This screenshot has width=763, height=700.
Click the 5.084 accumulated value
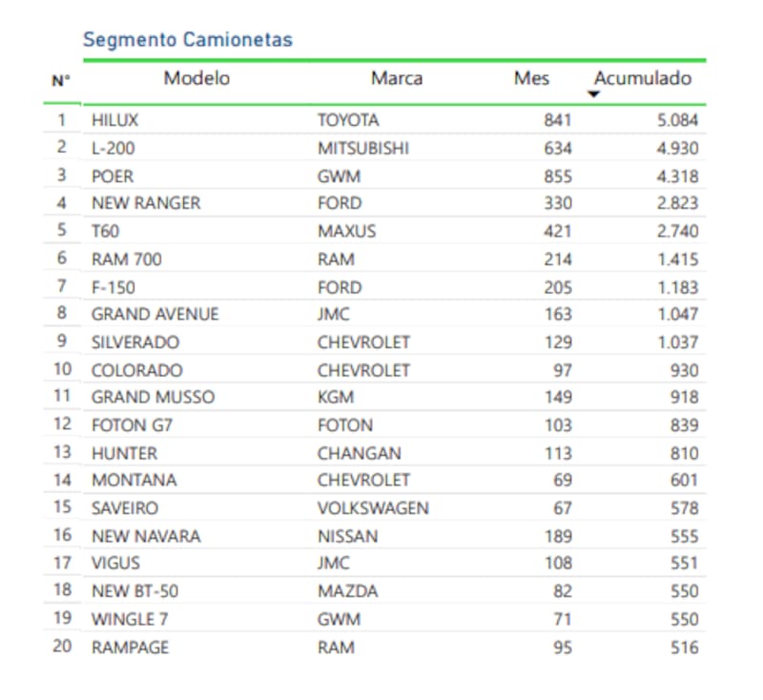coord(677,119)
